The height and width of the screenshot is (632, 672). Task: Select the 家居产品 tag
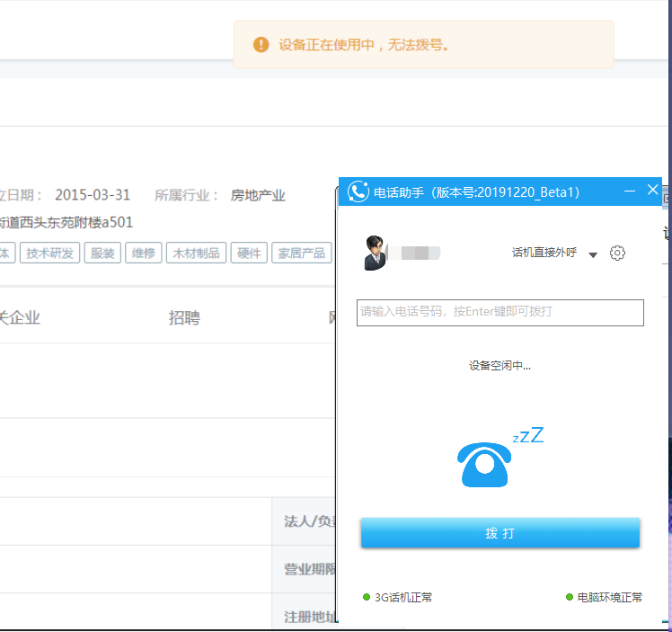point(301,253)
